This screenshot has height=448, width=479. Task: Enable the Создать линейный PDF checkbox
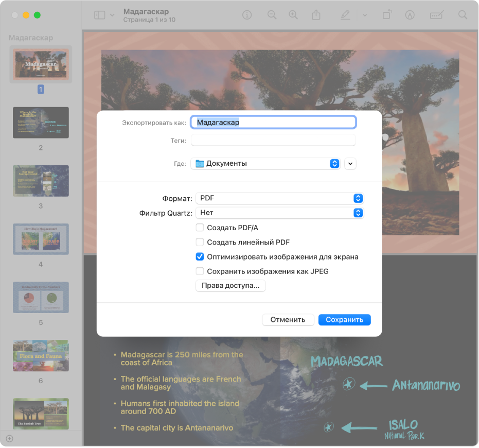pos(200,242)
